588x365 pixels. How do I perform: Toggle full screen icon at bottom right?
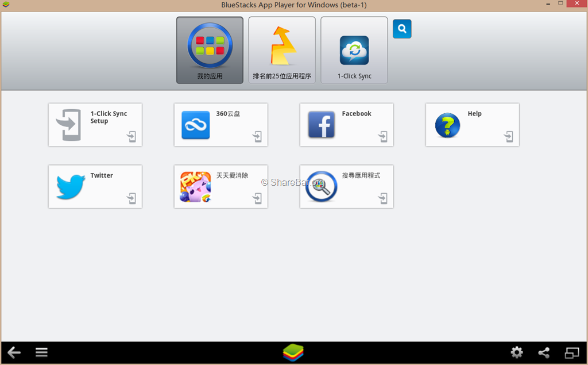572,352
